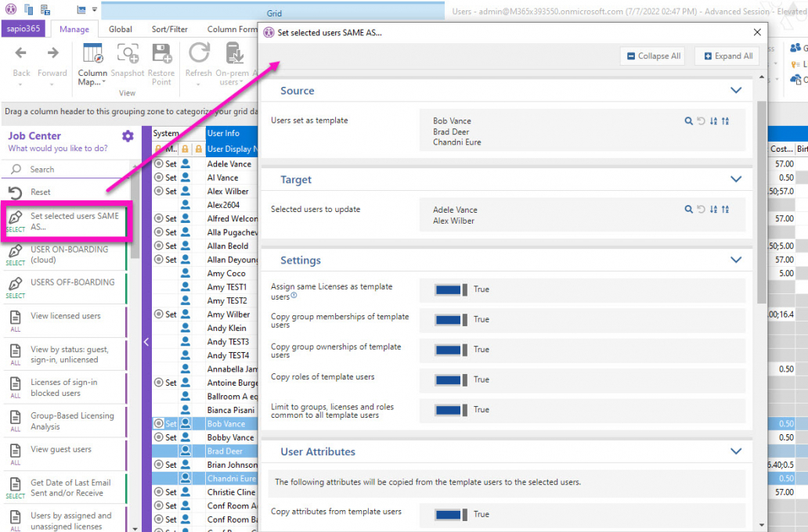
Task: Collapse the User Attributes section
Action: [735, 451]
